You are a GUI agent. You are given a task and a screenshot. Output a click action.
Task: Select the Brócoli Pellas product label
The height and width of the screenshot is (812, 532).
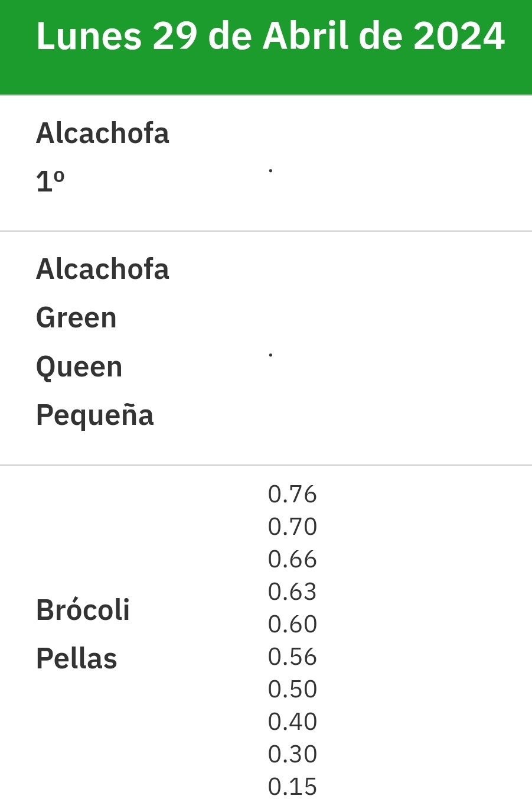click(83, 634)
